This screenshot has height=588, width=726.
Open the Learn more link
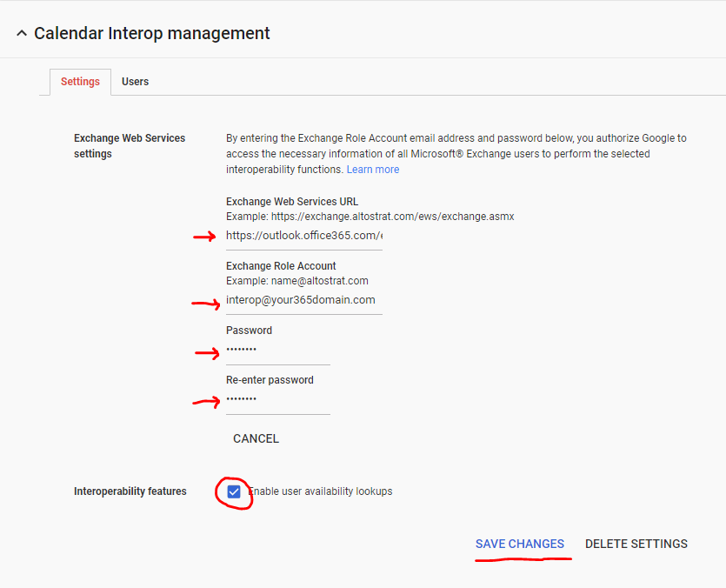373,170
